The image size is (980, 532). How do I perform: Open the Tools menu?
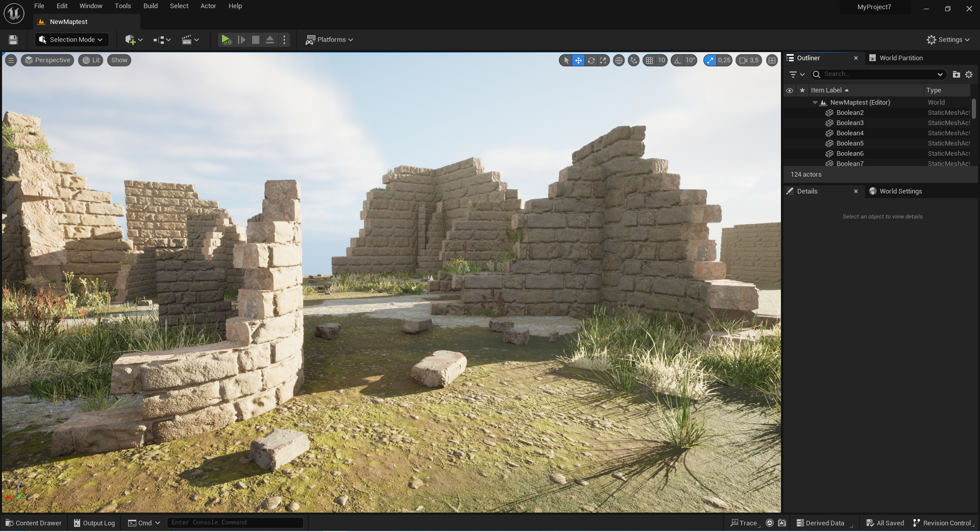(x=122, y=6)
